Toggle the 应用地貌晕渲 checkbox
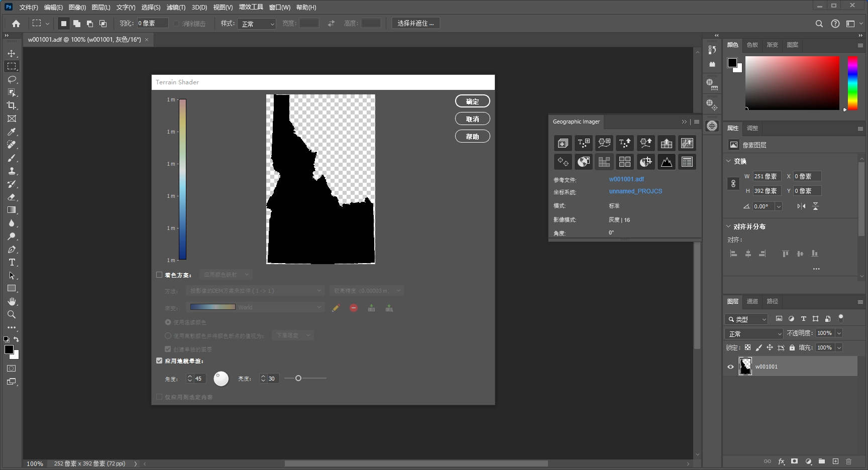The width and height of the screenshot is (868, 470). [159, 361]
